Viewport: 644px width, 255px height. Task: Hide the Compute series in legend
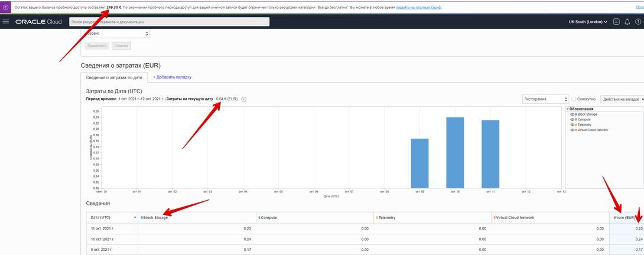[x=572, y=120]
